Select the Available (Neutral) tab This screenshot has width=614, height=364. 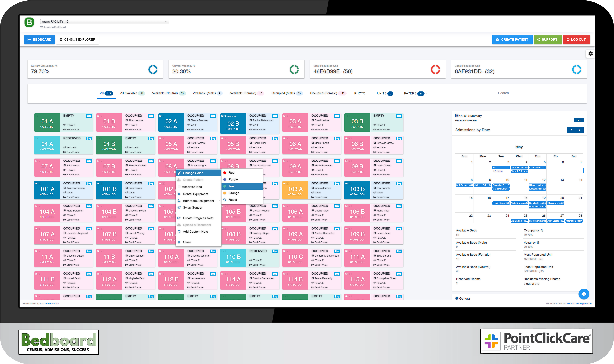[x=169, y=93]
